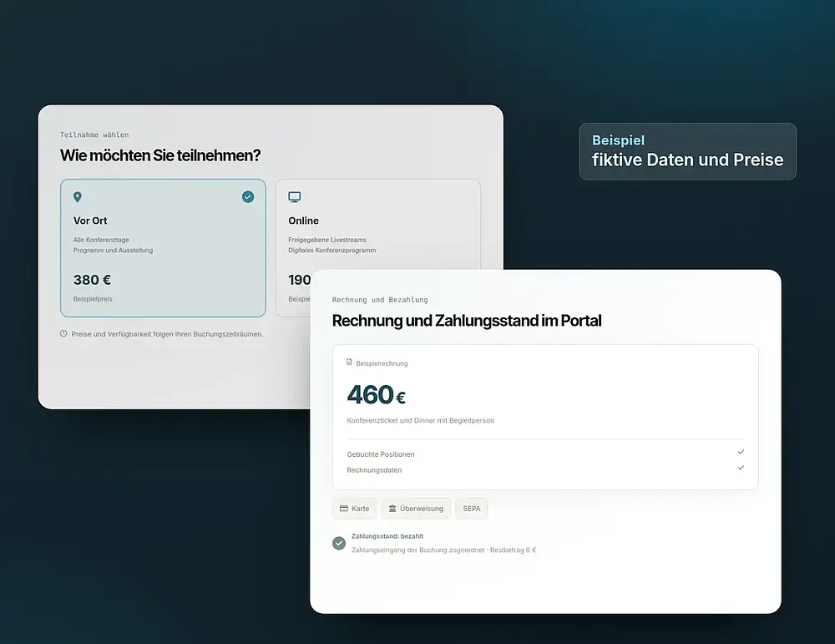
Task: Click the 'Rechnung und Bezahlung' label
Action: point(380,300)
